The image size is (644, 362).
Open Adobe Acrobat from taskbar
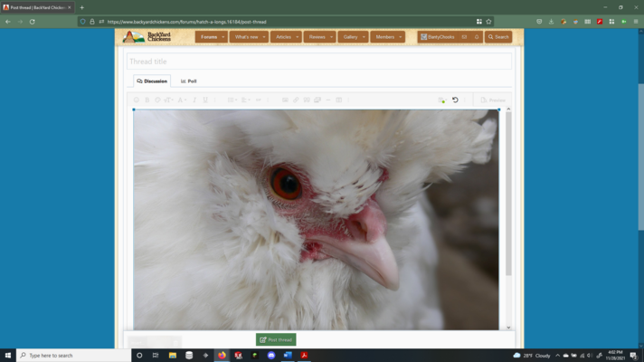tap(304, 356)
